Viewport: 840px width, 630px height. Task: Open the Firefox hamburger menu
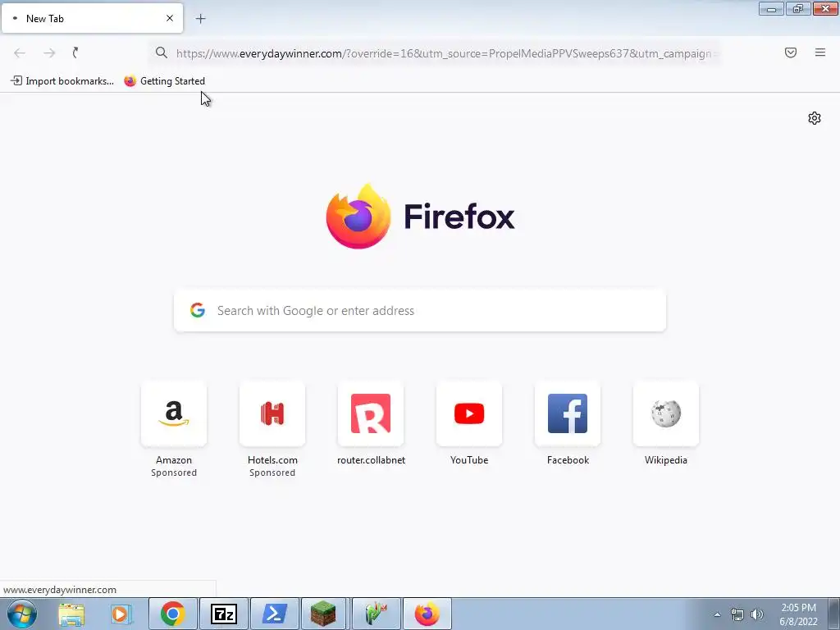click(x=820, y=52)
